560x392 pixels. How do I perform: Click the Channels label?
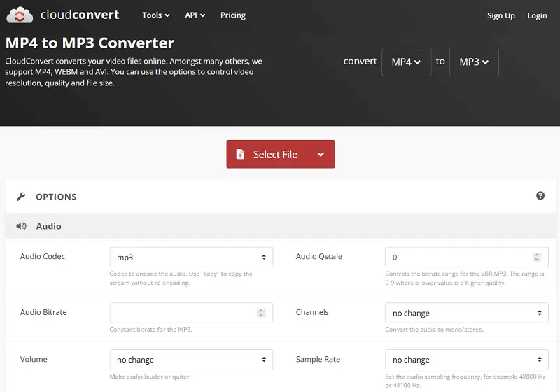tap(312, 312)
